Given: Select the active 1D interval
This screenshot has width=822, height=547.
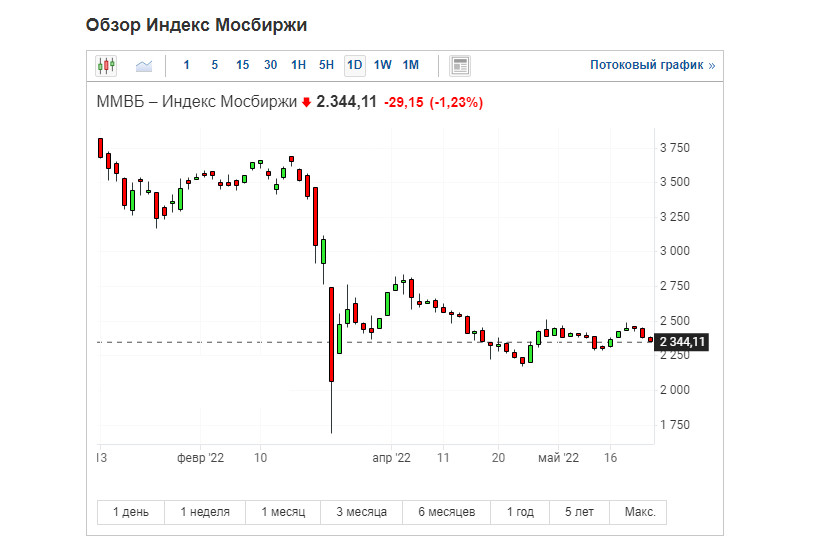Looking at the screenshot, I should coord(355,66).
